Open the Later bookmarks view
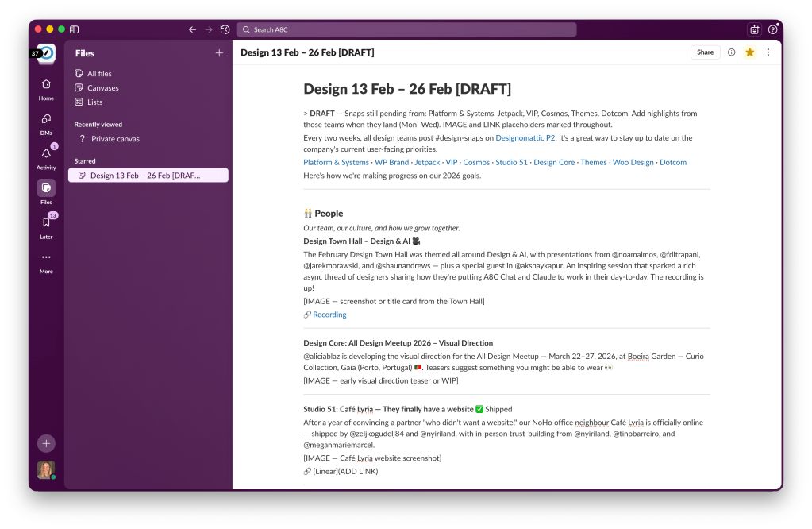 46,226
